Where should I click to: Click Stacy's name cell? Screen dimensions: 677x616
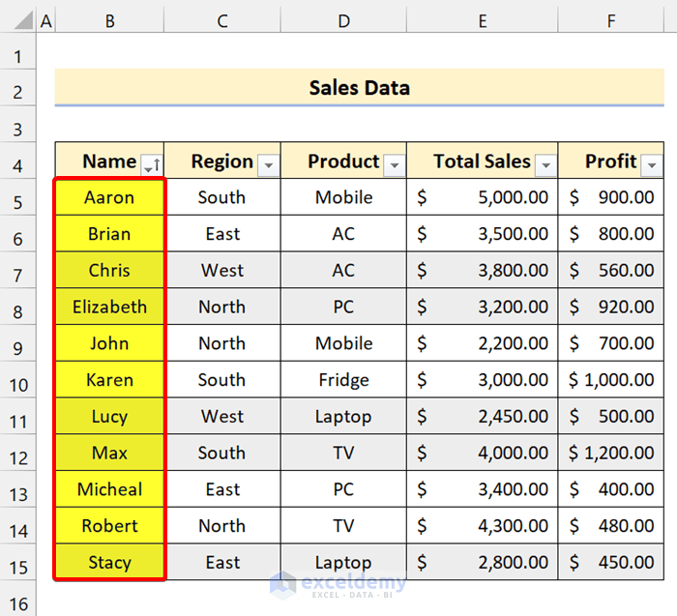(x=109, y=562)
